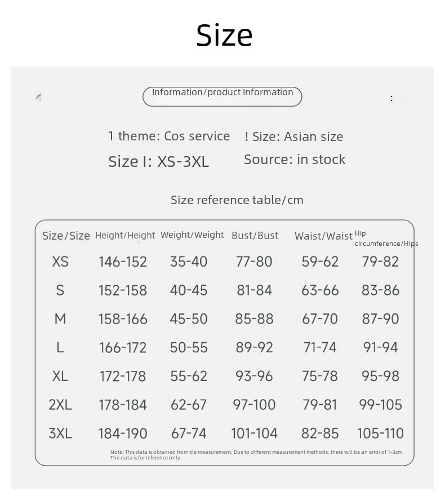
Task: Select the M size row label
Action: coord(60,319)
